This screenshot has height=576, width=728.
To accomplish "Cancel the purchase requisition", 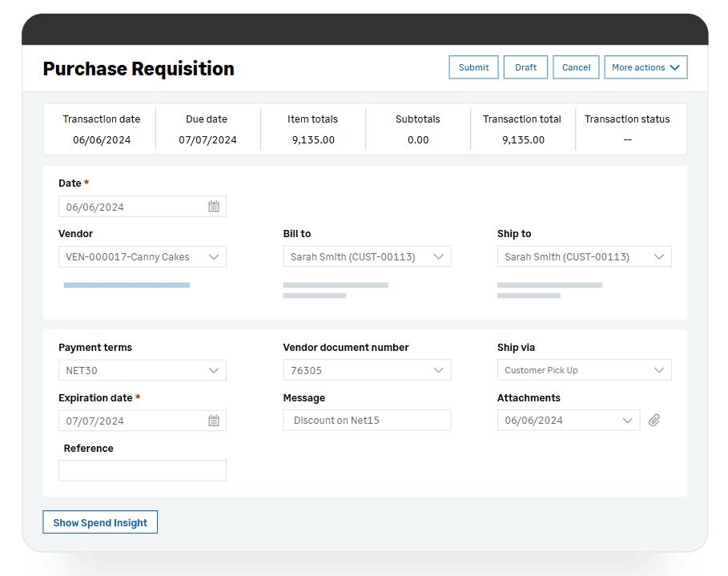I will coord(576,67).
